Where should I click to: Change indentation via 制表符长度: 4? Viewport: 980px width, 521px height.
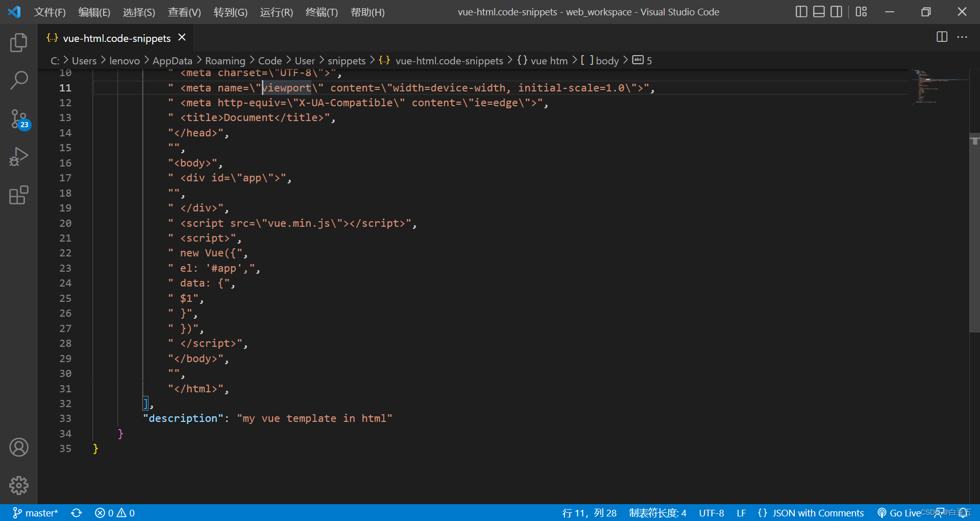tap(658, 513)
